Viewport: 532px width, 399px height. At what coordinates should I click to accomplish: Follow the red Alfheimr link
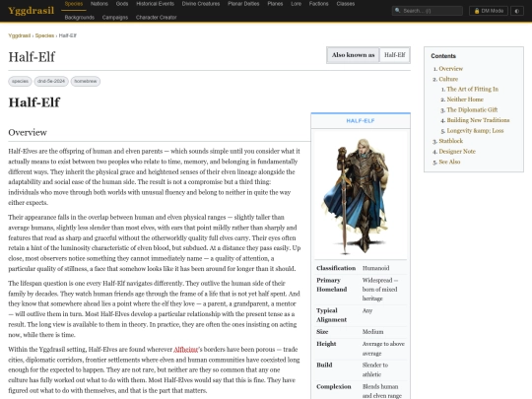pos(185,350)
